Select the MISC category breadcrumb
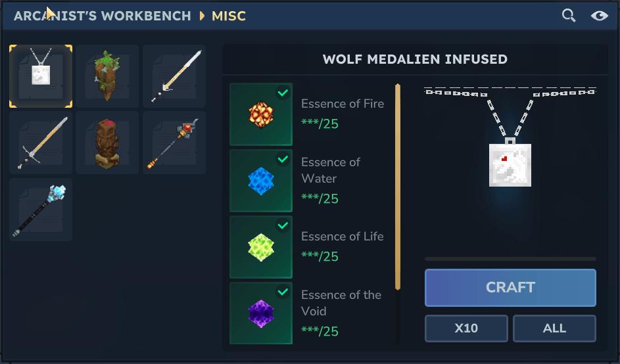Image resolution: width=620 pixels, height=364 pixels. pyautogui.click(x=229, y=16)
